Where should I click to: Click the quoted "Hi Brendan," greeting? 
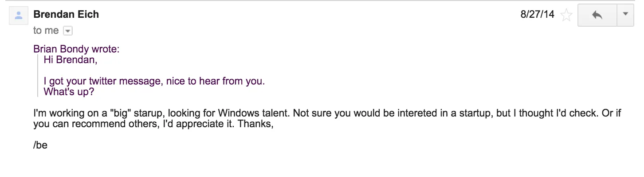[x=70, y=60]
